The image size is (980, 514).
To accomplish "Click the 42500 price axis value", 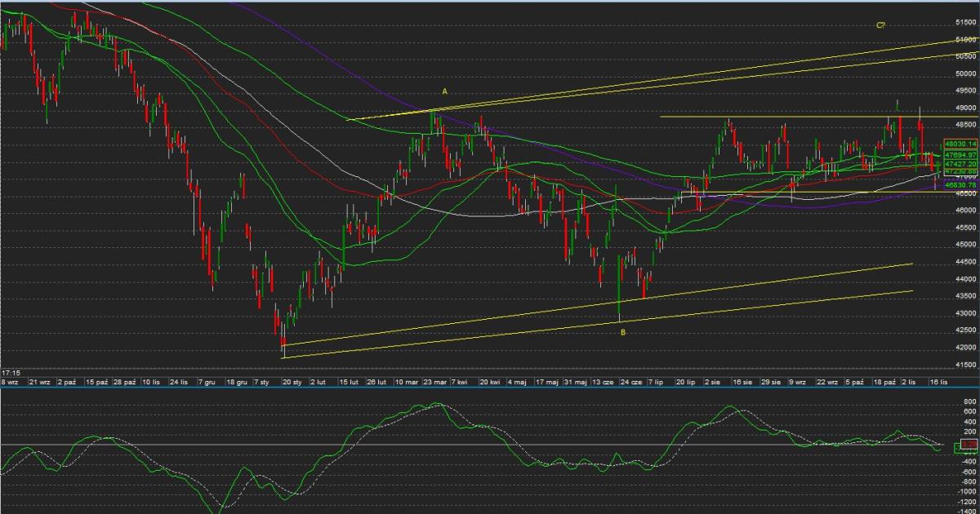I will [966, 330].
